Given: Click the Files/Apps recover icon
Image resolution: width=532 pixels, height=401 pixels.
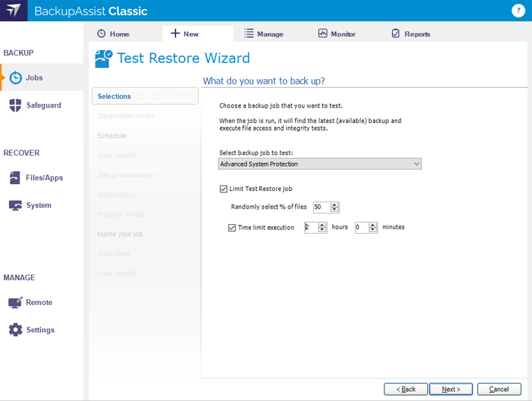Looking at the screenshot, I should (15, 178).
